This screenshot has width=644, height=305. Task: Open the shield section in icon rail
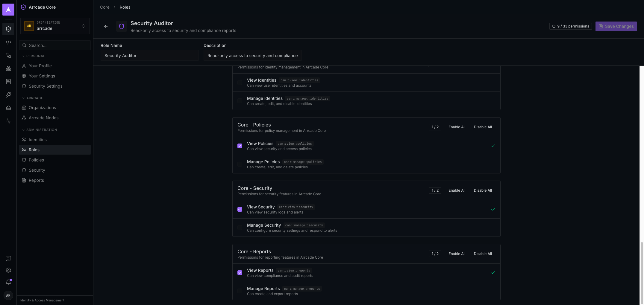point(8,29)
